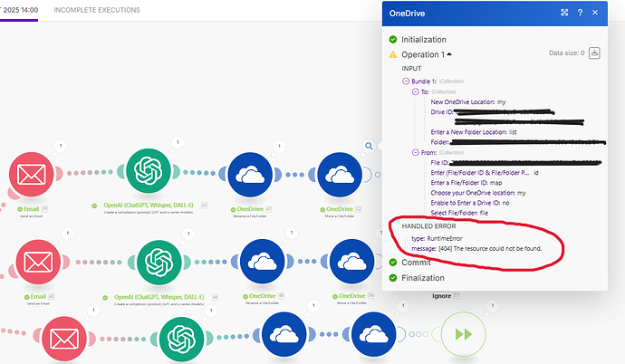Click the operations bubble above OneDrive 48

[292, 232]
